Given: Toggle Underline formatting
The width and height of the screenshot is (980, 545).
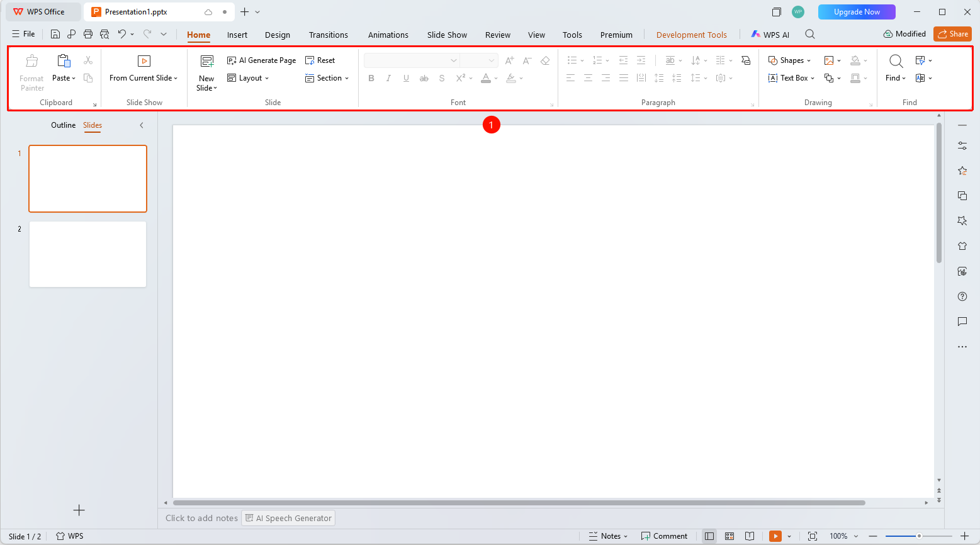Looking at the screenshot, I should (406, 78).
